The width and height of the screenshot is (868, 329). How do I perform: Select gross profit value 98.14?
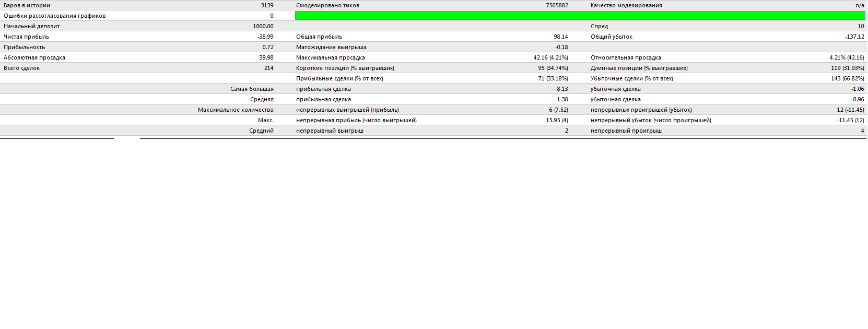click(561, 37)
